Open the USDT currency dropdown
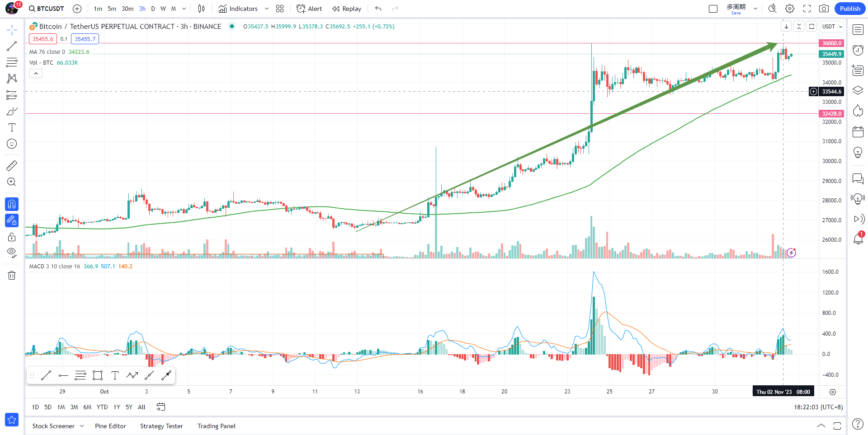The height and width of the screenshot is (435, 868). coord(832,27)
